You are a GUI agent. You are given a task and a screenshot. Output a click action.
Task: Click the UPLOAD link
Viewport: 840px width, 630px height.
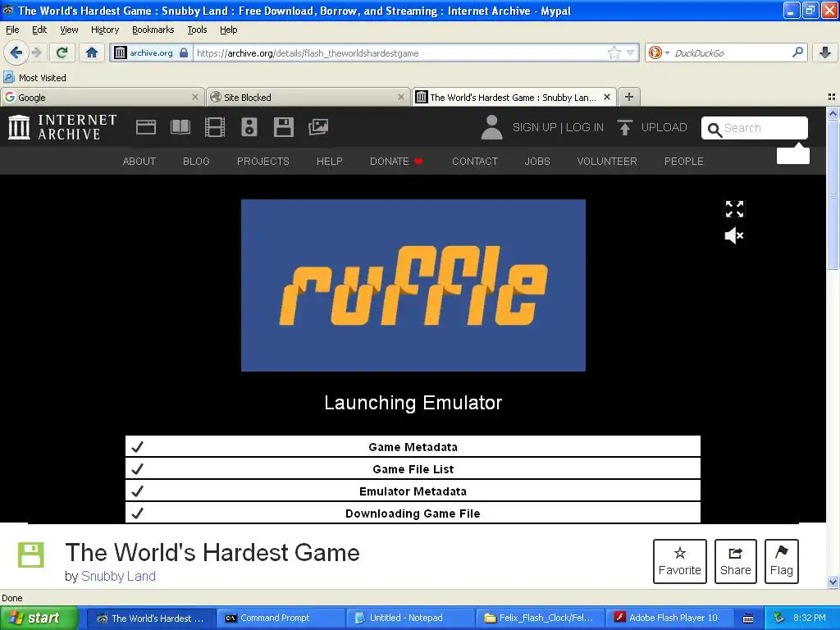(664, 127)
